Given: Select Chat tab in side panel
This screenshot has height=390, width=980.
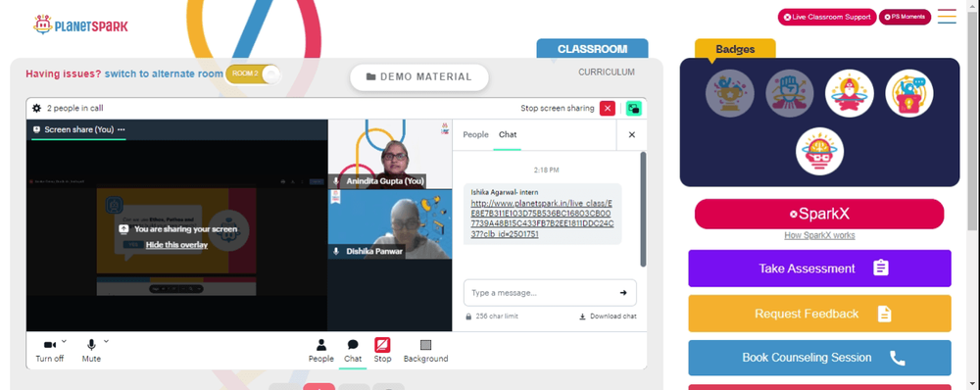Looking at the screenshot, I should [508, 134].
